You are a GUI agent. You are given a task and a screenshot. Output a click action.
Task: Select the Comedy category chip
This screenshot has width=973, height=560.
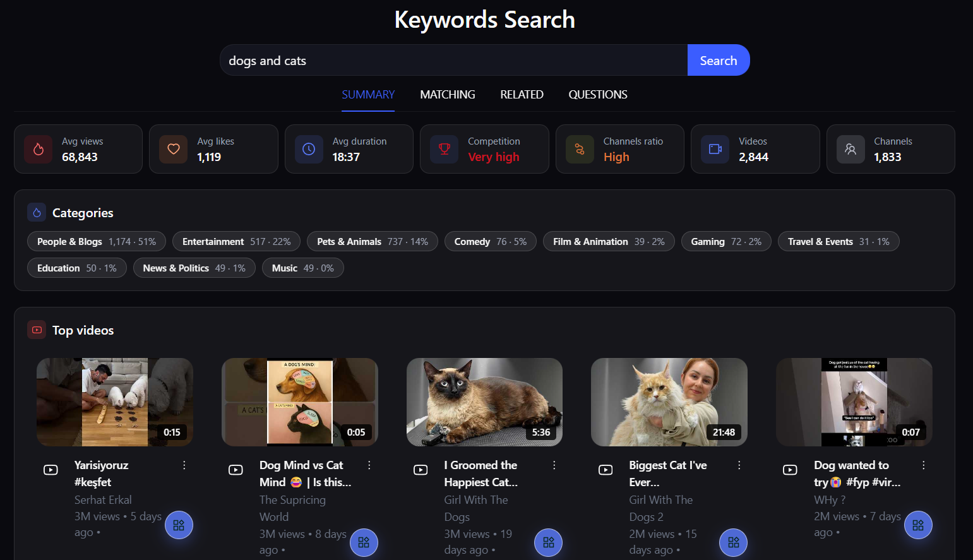click(491, 242)
